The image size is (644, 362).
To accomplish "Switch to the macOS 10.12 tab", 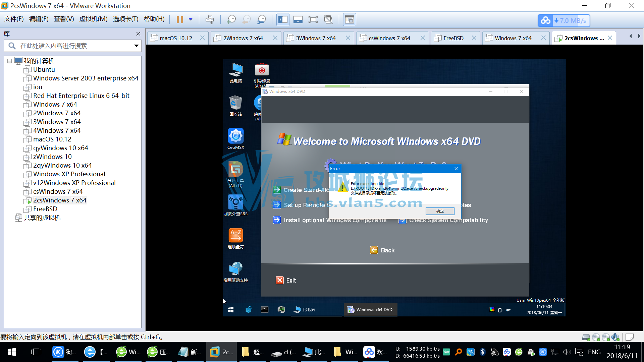I will point(176,38).
